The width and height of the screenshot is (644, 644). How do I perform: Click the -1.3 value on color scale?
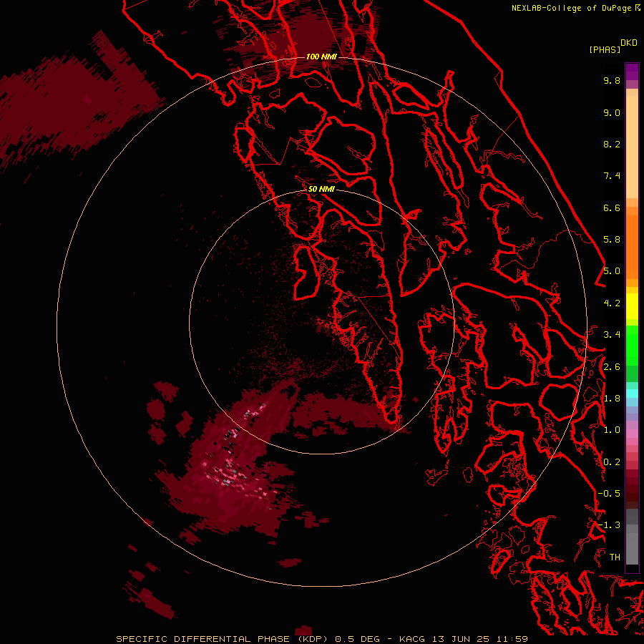[609, 525]
